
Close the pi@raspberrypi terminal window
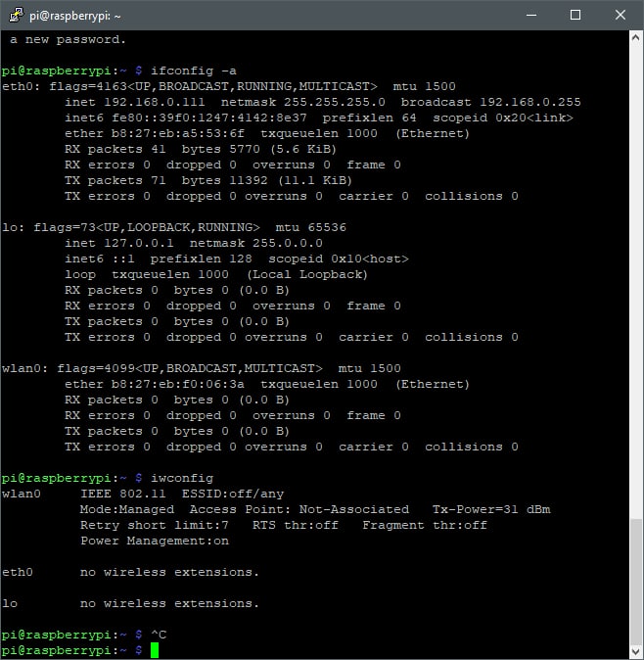[621, 15]
